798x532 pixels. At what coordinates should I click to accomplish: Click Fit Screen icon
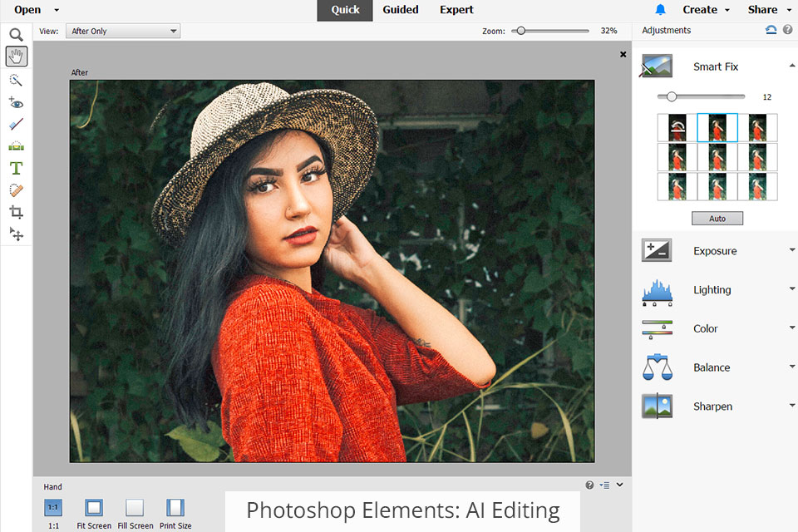point(94,508)
